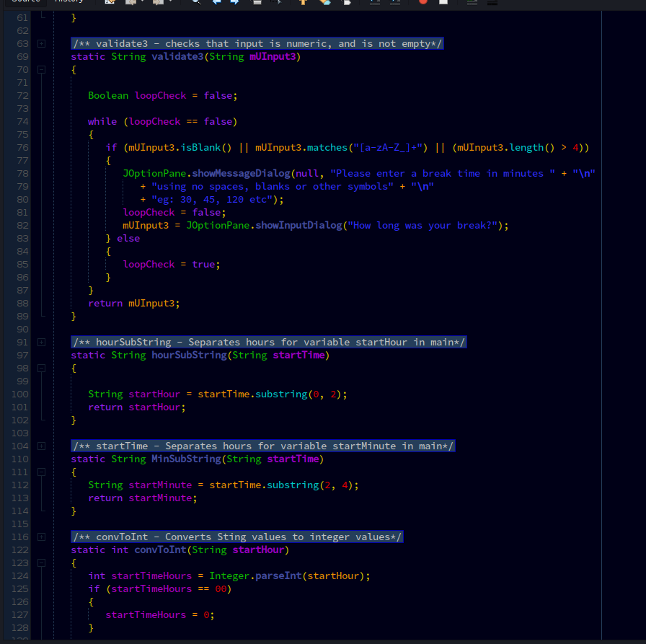Expand the folded validate3 Javadoc comment
Image resolution: width=646 pixels, height=644 pixels.
(x=41, y=44)
